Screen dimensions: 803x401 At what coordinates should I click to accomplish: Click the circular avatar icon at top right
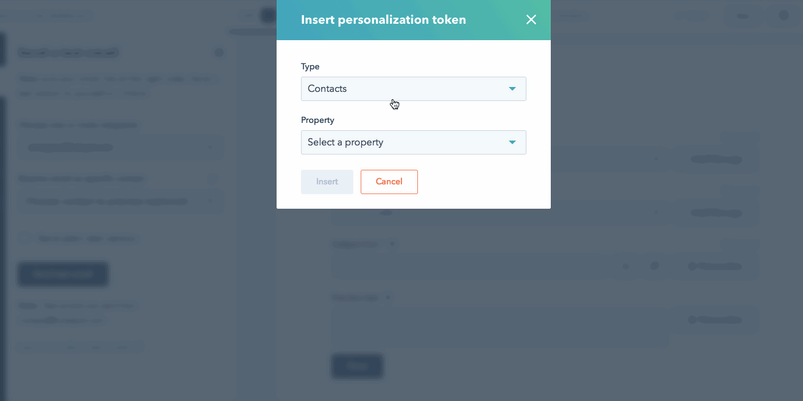pyautogui.click(x=784, y=15)
